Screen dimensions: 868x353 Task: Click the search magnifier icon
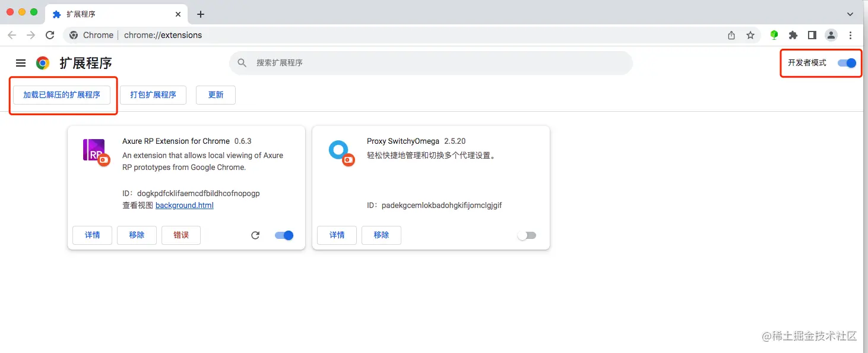coord(242,62)
